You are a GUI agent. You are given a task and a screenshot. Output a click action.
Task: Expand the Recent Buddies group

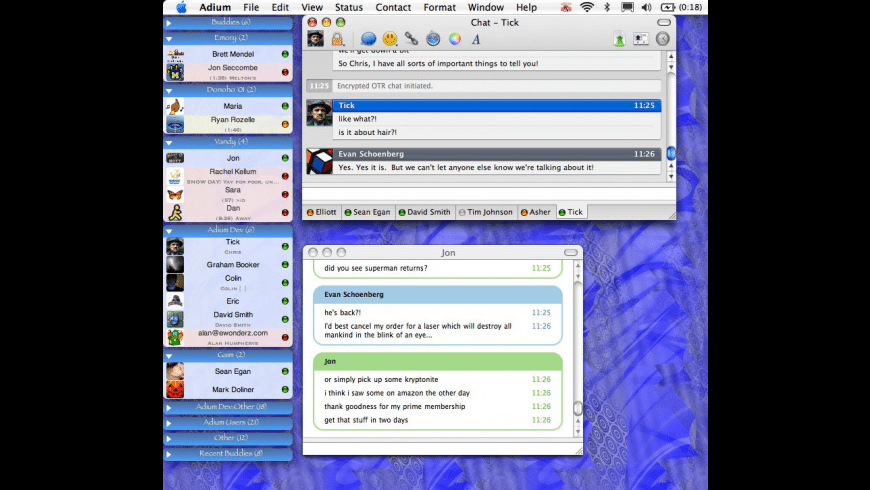[228, 453]
